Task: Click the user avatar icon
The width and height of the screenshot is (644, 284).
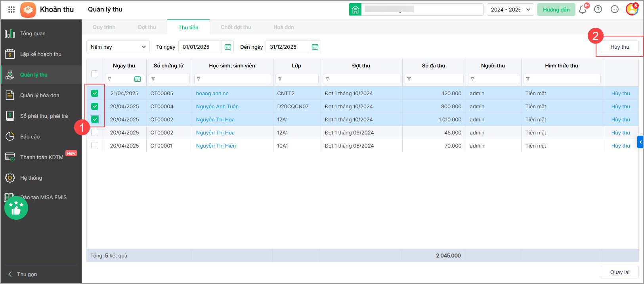Action: (632, 9)
